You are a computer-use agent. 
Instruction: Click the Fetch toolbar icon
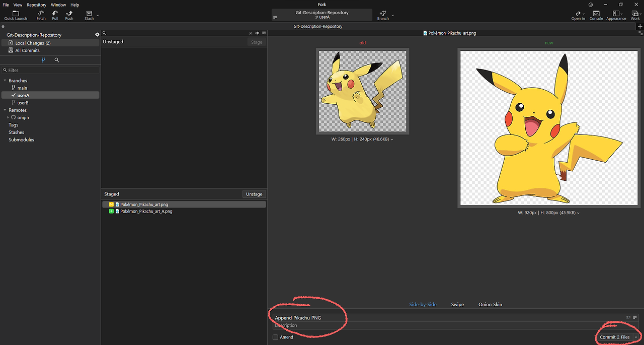point(41,15)
